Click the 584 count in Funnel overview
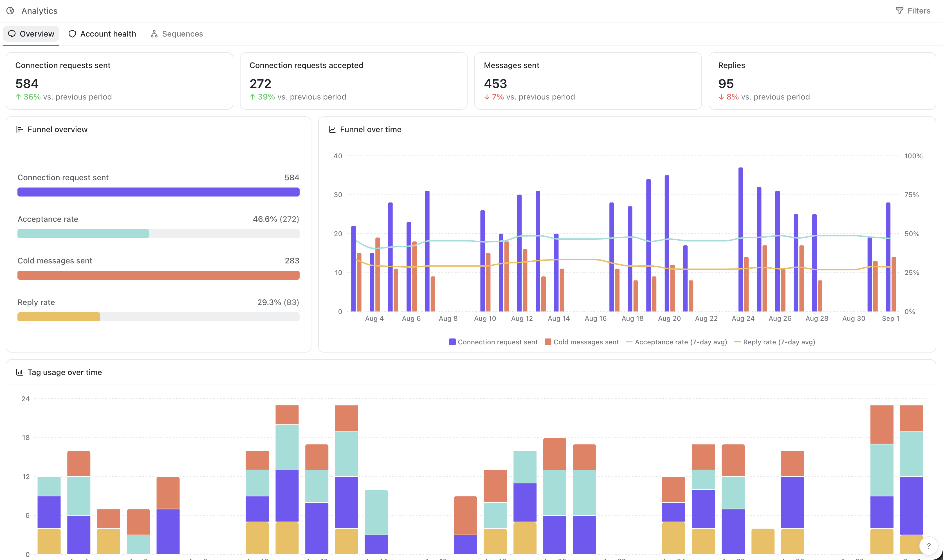The width and height of the screenshot is (943, 560). pos(292,177)
